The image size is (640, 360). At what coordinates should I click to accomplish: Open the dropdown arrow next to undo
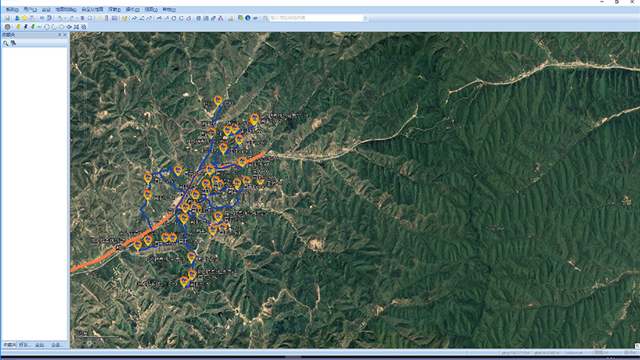coord(65,18)
